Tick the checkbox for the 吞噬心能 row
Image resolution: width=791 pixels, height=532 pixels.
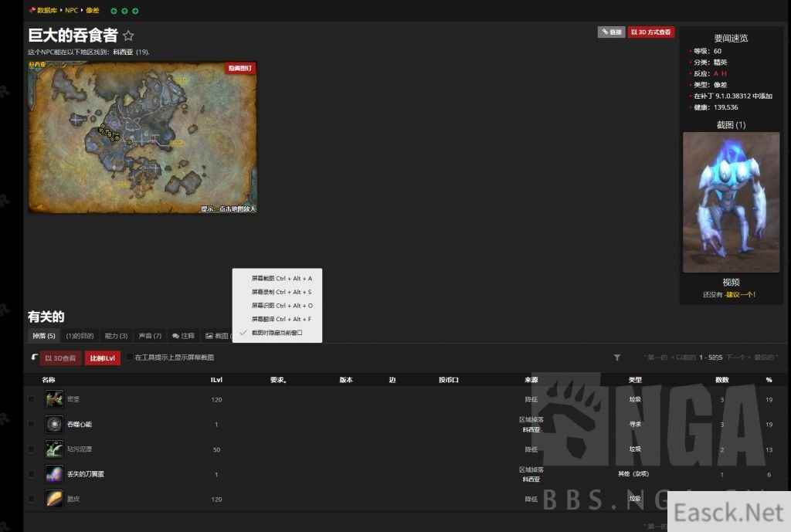31,424
